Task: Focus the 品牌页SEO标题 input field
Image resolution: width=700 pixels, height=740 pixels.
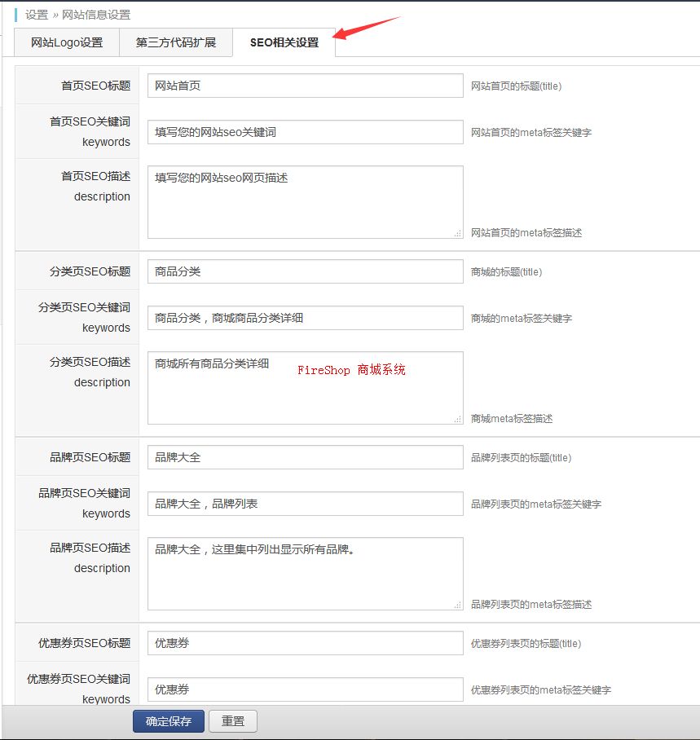Action: [x=306, y=457]
